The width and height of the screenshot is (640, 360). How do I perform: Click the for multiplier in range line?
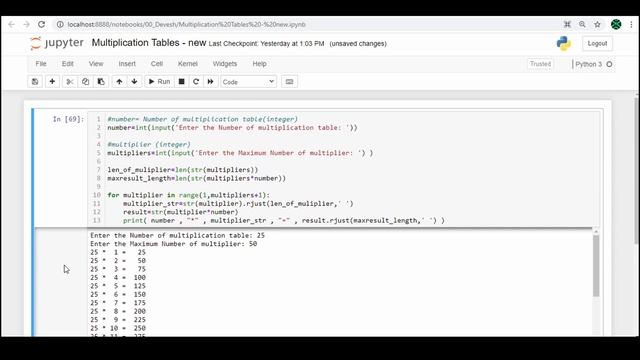click(x=189, y=195)
